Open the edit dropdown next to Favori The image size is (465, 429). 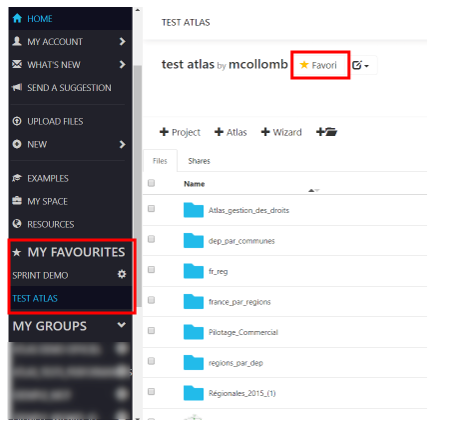click(x=361, y=65)
